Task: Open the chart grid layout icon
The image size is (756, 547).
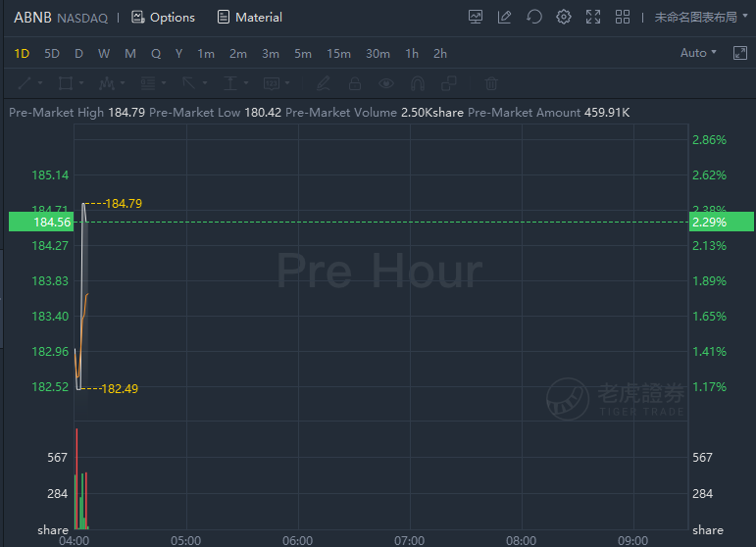Action: coord(623,17)
